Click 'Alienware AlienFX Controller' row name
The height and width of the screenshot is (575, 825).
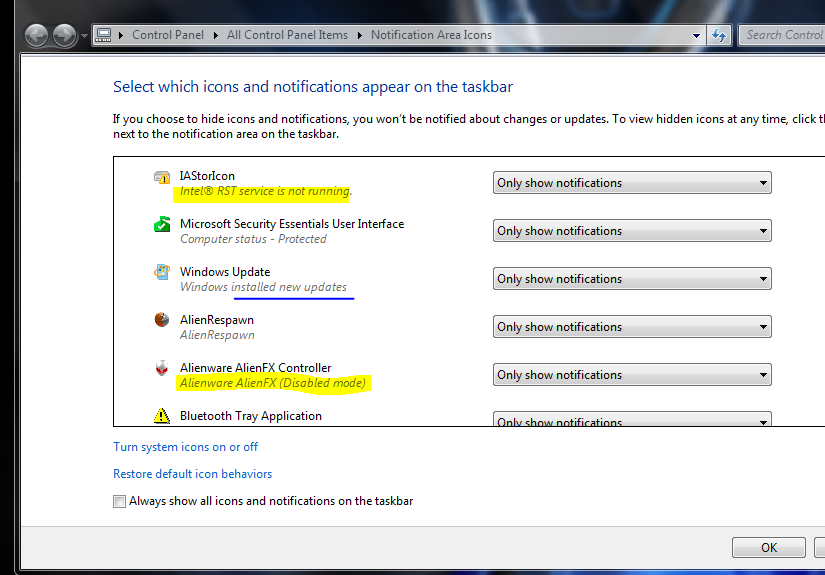point(256,368)
